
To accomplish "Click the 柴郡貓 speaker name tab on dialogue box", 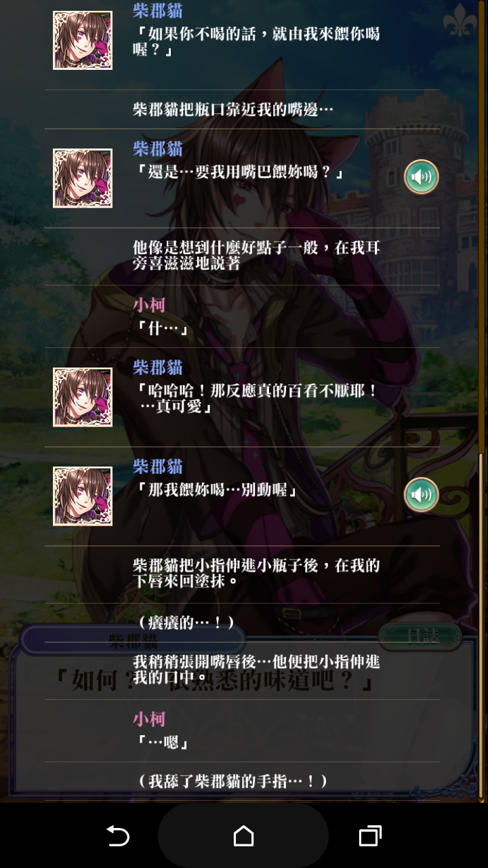I will click(x=134, y=639).
